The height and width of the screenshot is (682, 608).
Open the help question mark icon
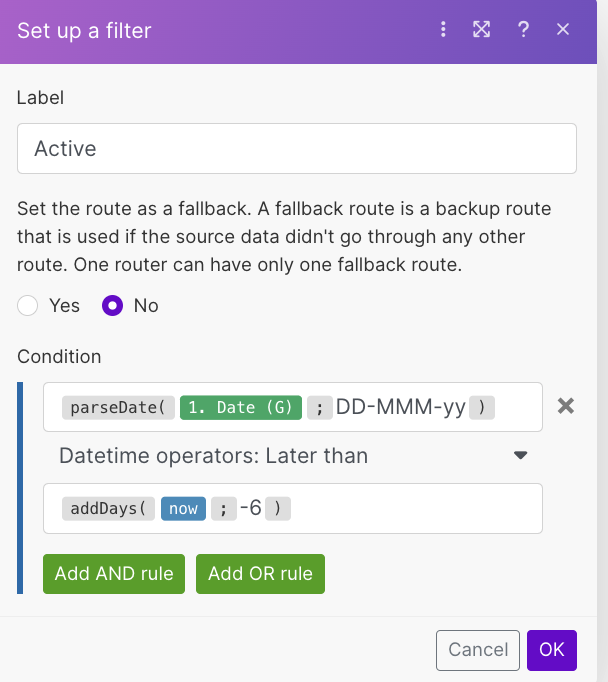point(523,30)
